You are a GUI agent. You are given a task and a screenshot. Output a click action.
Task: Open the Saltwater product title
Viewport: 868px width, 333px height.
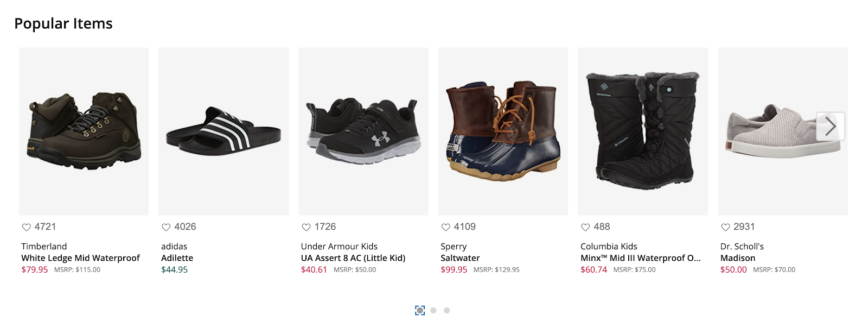tap(460, 258)
